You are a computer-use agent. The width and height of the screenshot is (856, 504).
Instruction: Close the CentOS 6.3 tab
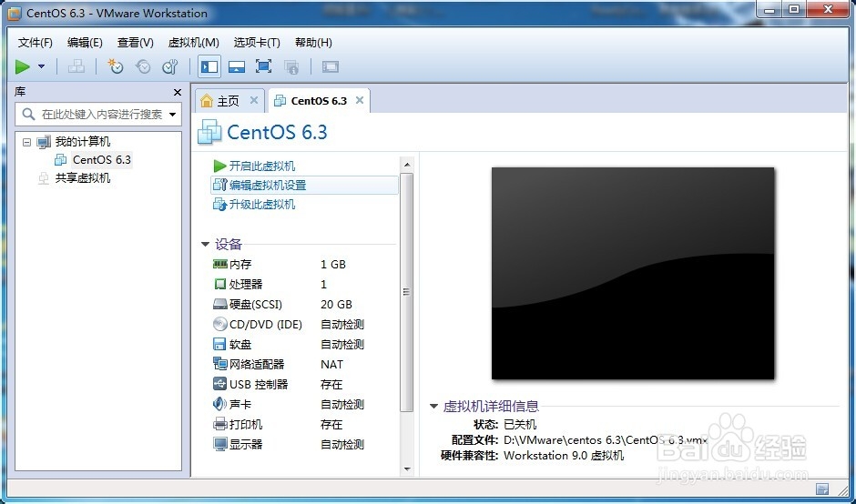click(359, 100)
